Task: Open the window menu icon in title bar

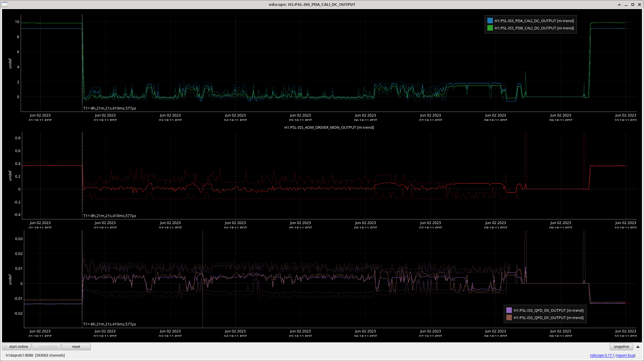Action: point(5,4)
